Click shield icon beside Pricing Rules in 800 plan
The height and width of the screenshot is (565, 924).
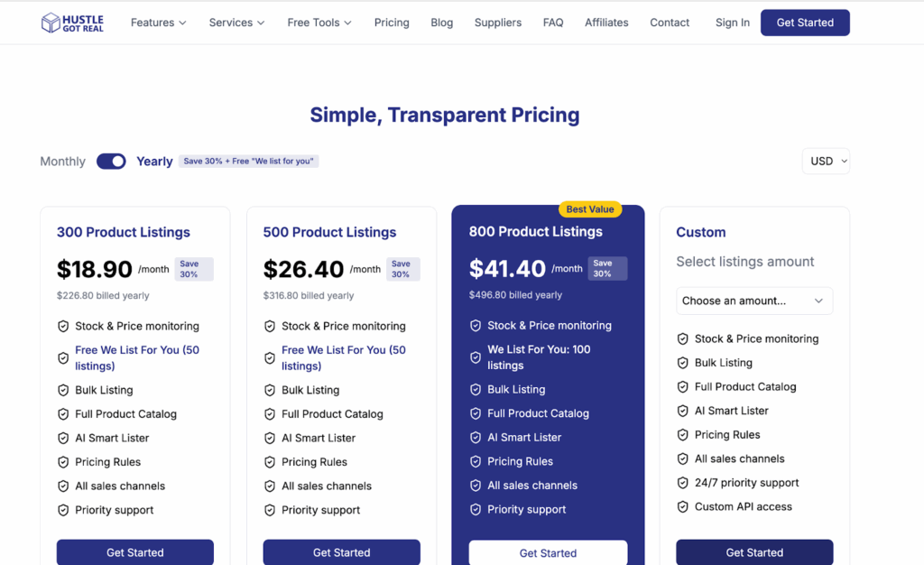click(476, 462)
